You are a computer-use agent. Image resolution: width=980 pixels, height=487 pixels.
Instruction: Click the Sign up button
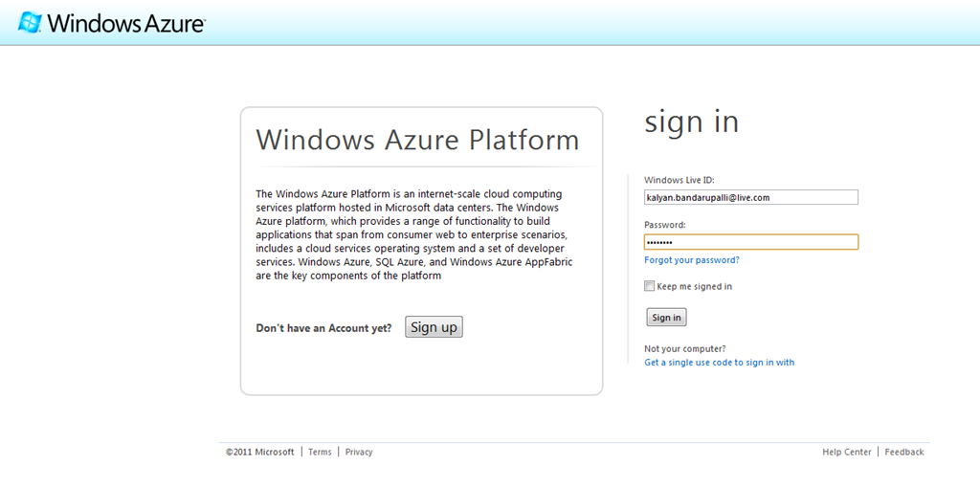pyautogui.click(x=434, y=327)
